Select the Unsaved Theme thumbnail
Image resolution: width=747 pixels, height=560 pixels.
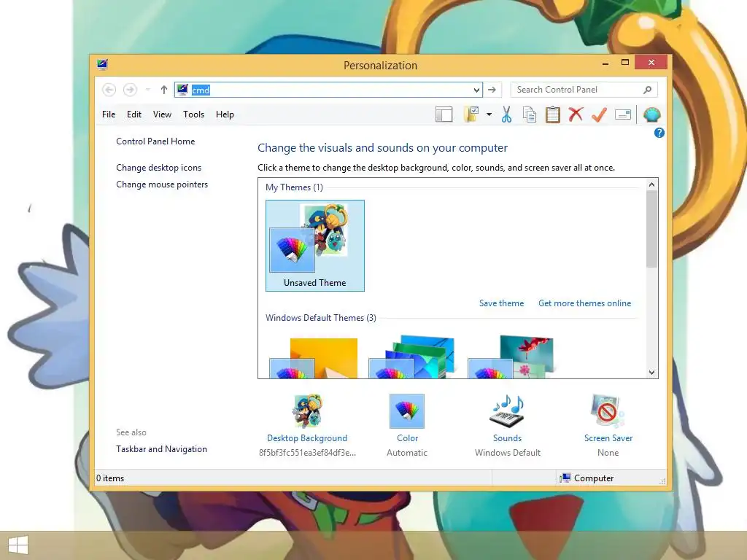point(315,246)
